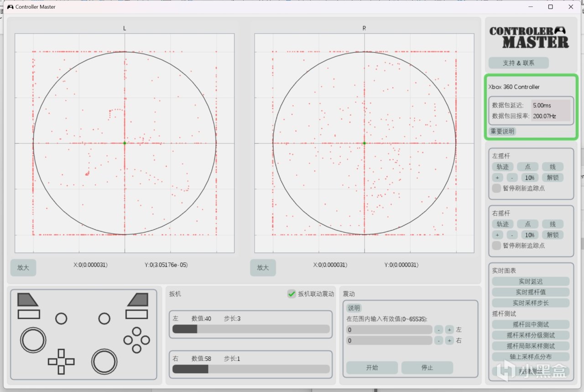
Task: Select 轨迹 mode for 左摇杆
Action: 503,167
